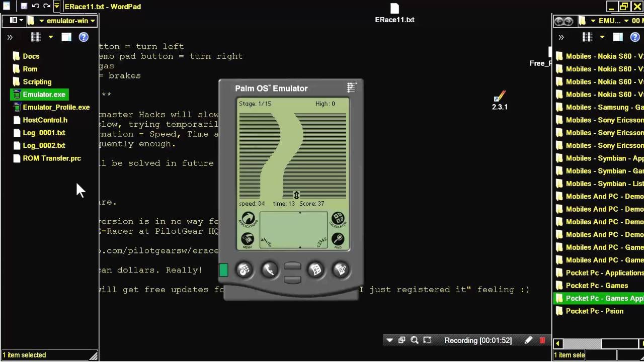The height and width of the screenshot is (362, 644).
Task: Tap the Graffiti writing area
Action: (293, 230)
